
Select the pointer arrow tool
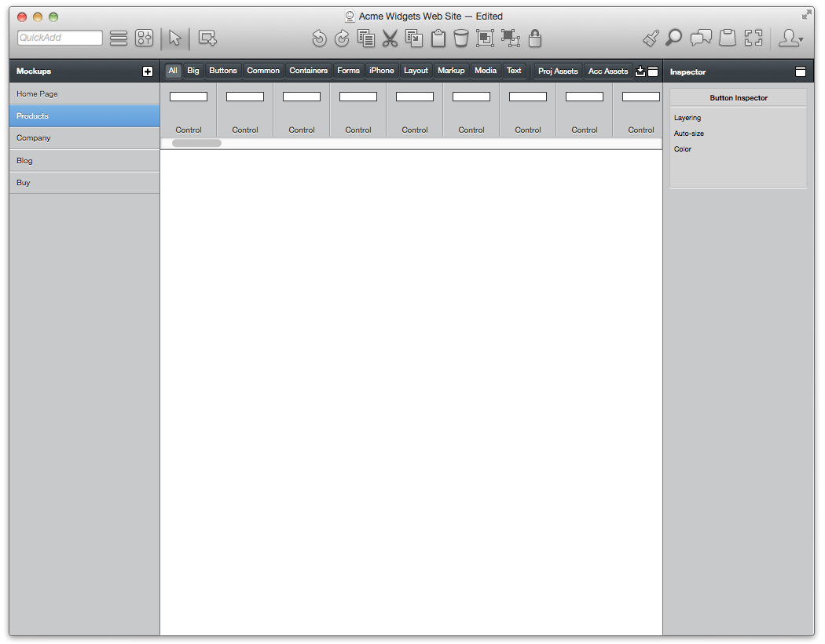click(175, 38)
